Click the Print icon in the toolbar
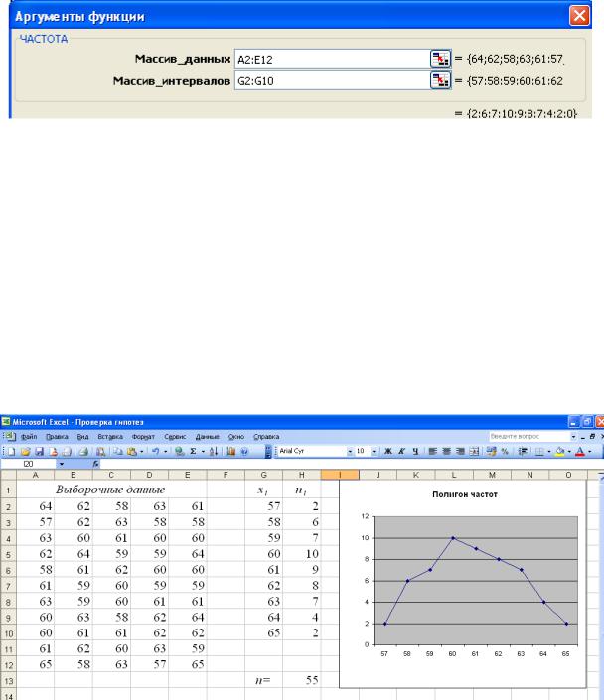The width and height of the screenshot is (604, 700). click(83, 452)
